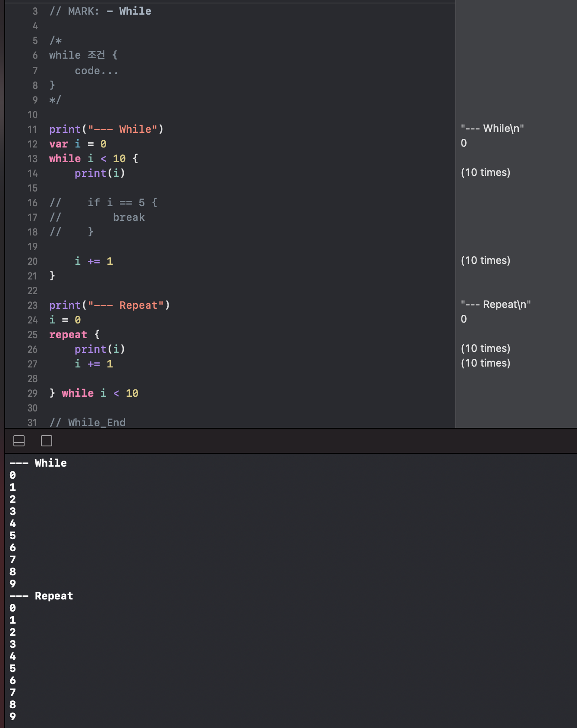Click the "--- Repeat" line in console output
The image size is (577, 728).
coord(41,596)
